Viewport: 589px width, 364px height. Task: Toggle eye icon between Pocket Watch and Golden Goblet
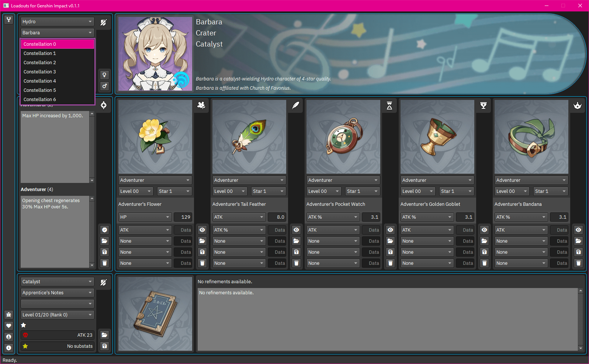tap(391, 230)
